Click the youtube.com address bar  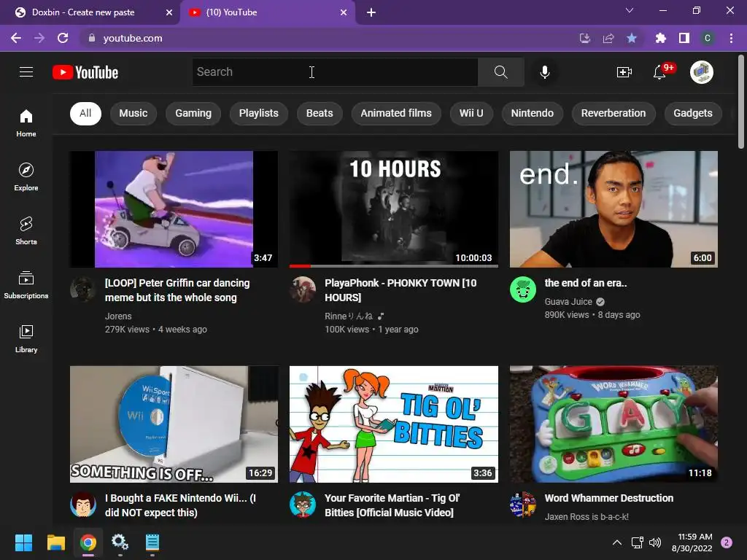329,38
